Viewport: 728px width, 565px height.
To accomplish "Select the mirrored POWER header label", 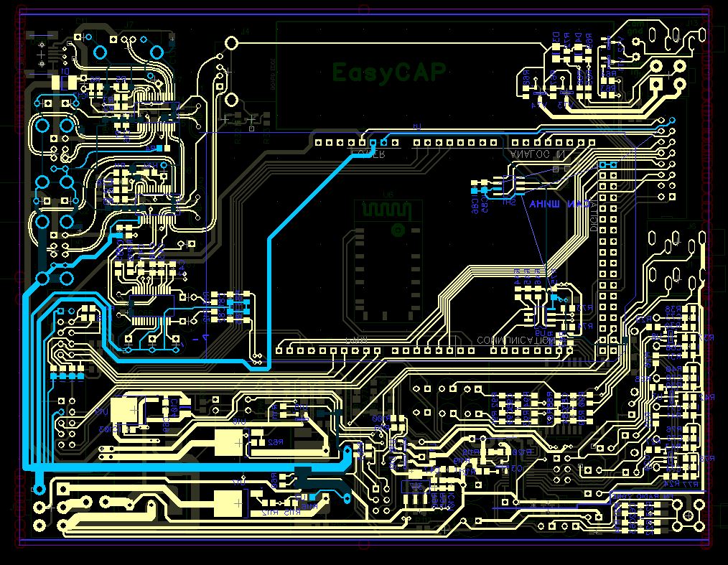I will click(367, 154).
